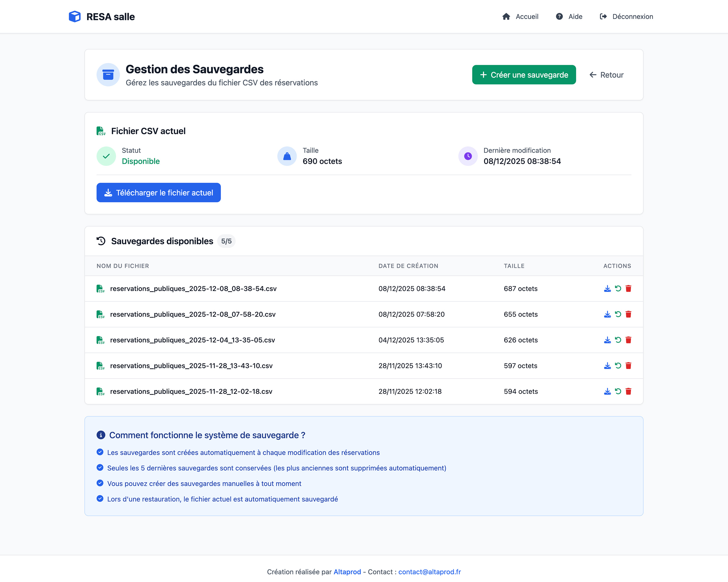
Task: Delete the 12-02-18 backup file
Action: pyautogui.click(x=628, y=391)
